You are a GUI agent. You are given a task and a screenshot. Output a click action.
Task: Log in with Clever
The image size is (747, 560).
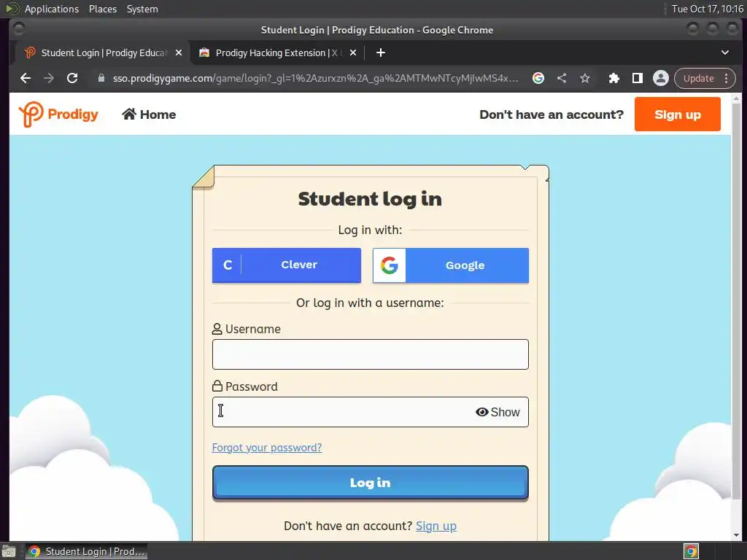click(286, 265)
